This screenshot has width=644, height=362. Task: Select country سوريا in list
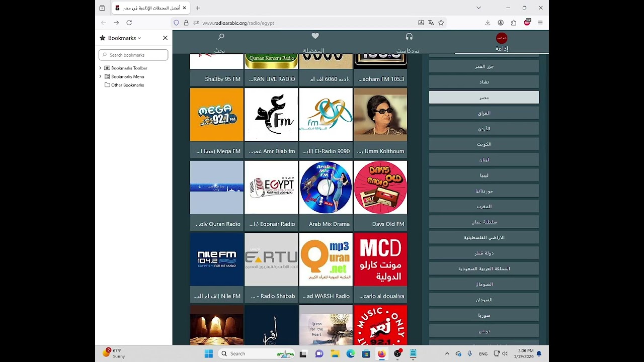point(484,315)
